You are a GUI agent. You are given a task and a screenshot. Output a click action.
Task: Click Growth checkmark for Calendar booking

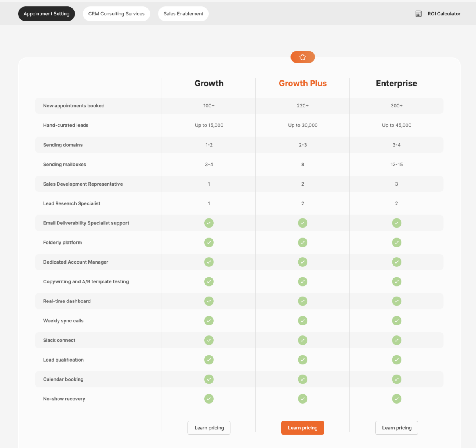click(x=209, y=379)
